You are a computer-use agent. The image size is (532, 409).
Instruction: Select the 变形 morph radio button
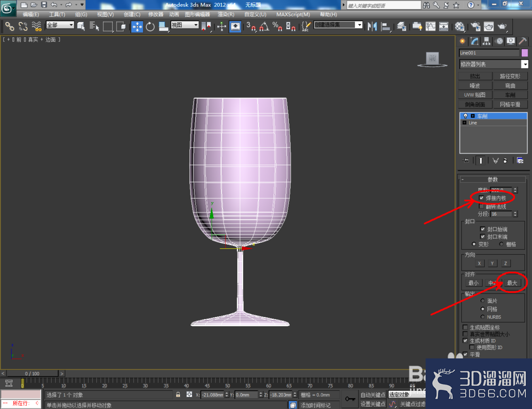coord(474,244)
